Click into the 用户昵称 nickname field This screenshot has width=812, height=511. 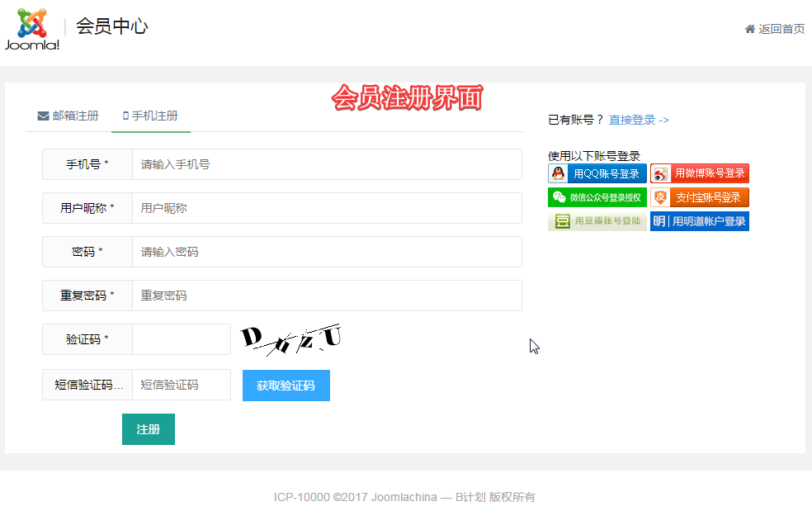point(327,208)
